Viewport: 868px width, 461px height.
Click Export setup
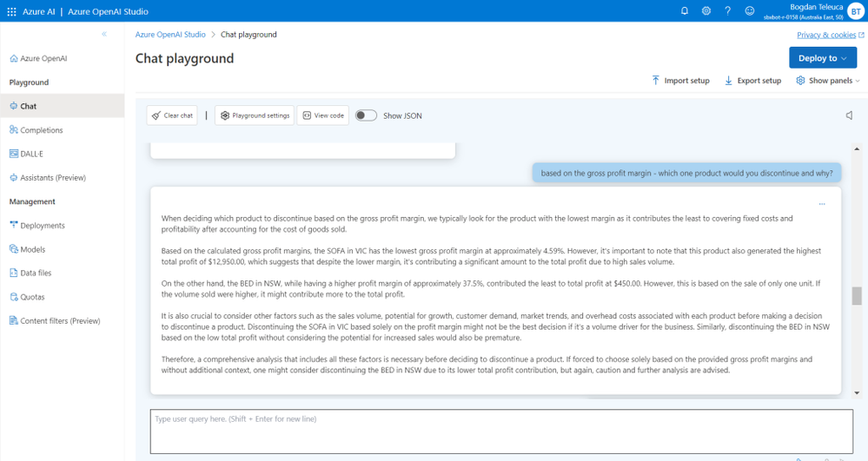pos(752,80)
